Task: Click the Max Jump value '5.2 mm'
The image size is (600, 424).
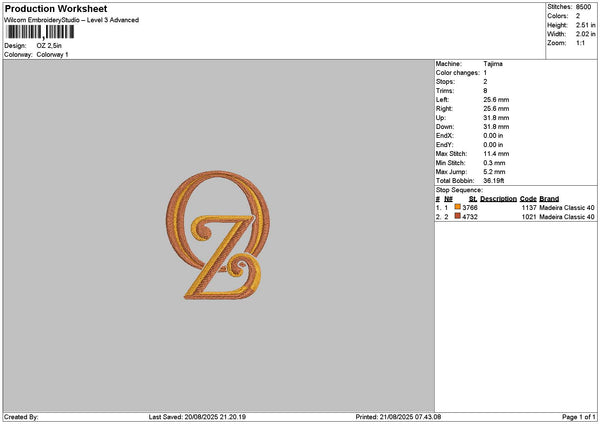Action: pos(494,172)
